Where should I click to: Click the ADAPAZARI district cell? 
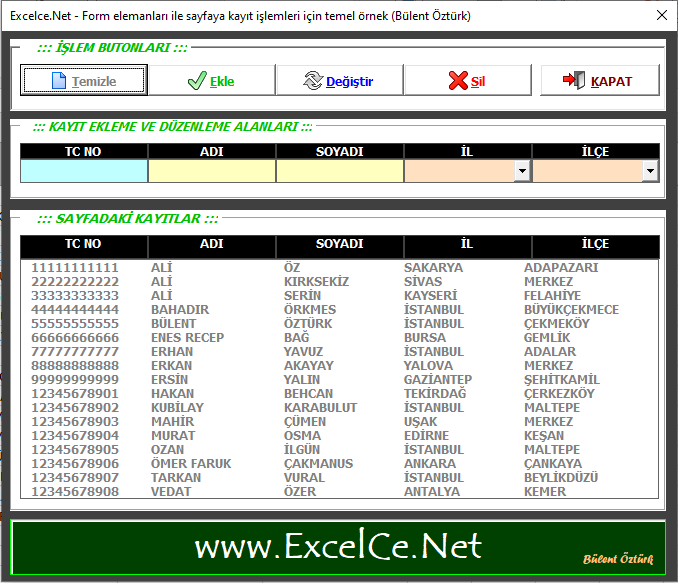561,268
